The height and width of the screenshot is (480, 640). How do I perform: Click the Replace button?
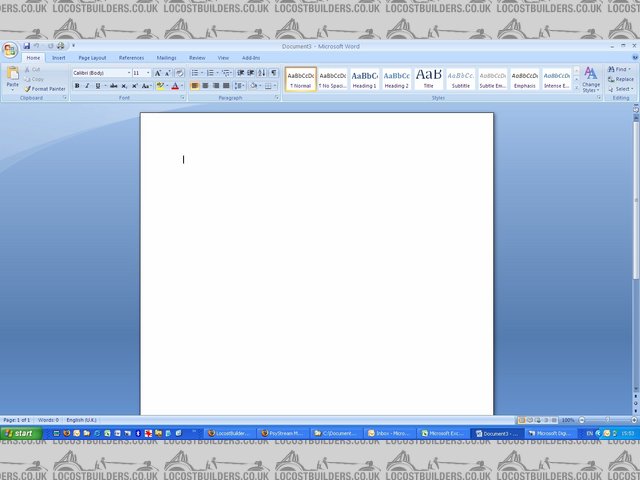tap(623, 79)
